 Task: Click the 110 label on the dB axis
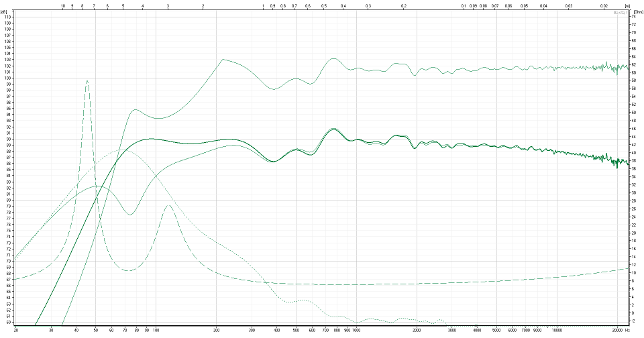8,17
